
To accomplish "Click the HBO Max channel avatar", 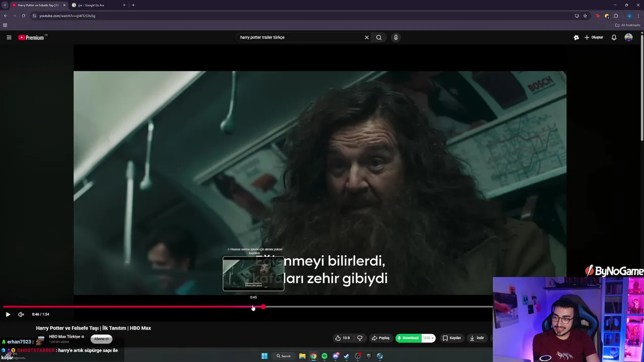I will [41, 339].
